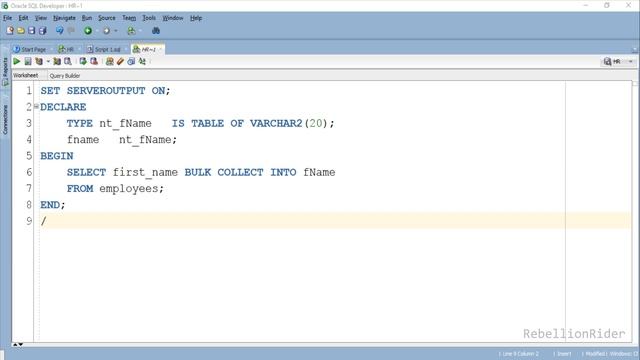Image resolution: width=640 pixels, height=360 pixels.
Task: Close the HR~1 tab
Action: click(x=160, y=49)
